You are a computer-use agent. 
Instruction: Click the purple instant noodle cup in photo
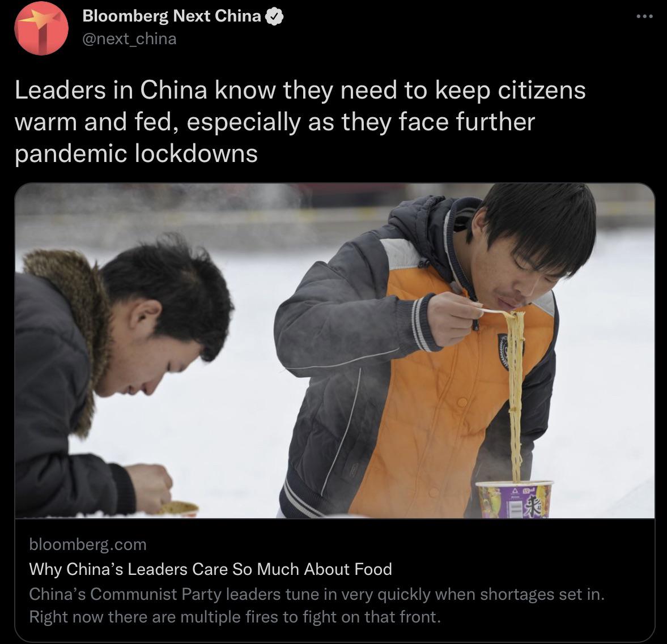[x=514, y=500]
